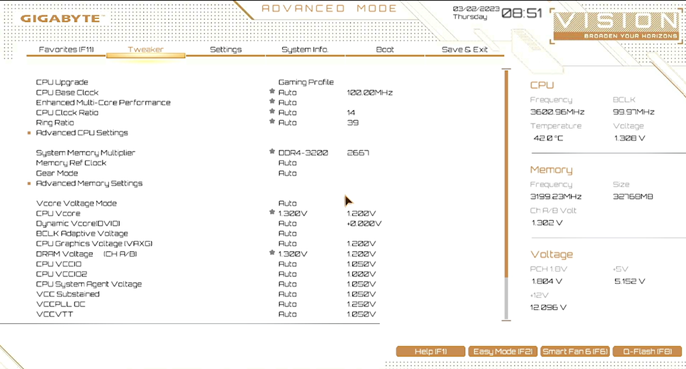This screenshot has width=686, height=369.
Task: Expand Advanced CPU Settings submenu
Action: click(x=82, y=133)
